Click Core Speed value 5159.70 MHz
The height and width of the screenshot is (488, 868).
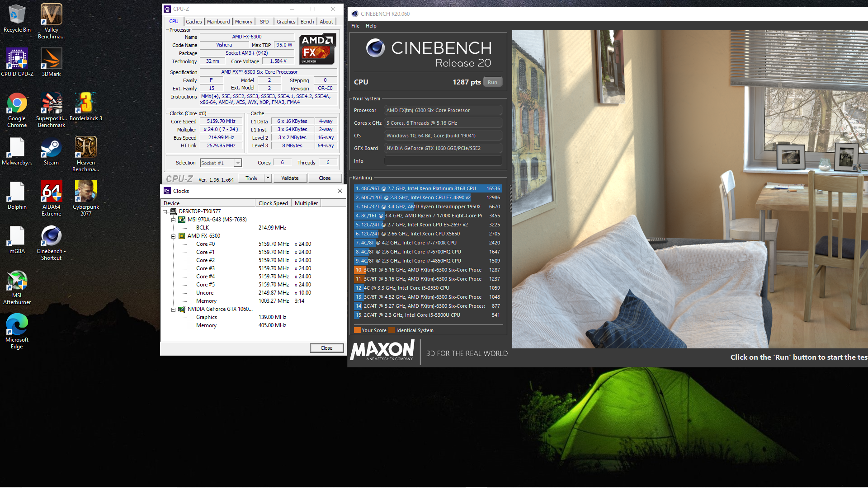(x=221, y=121)
